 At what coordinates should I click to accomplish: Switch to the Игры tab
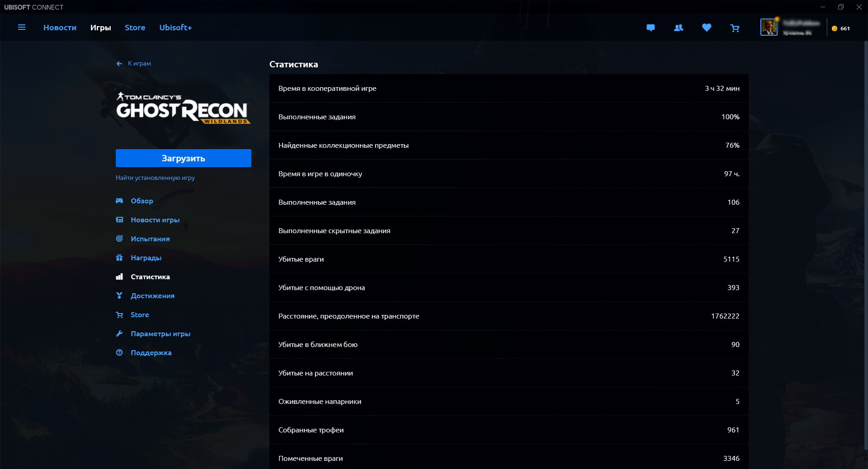pos(100,28)
